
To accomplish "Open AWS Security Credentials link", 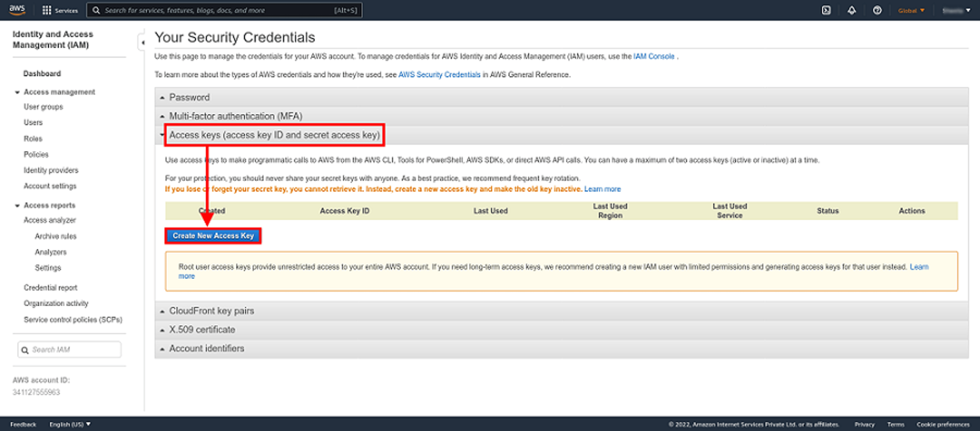I will (439, 75).
